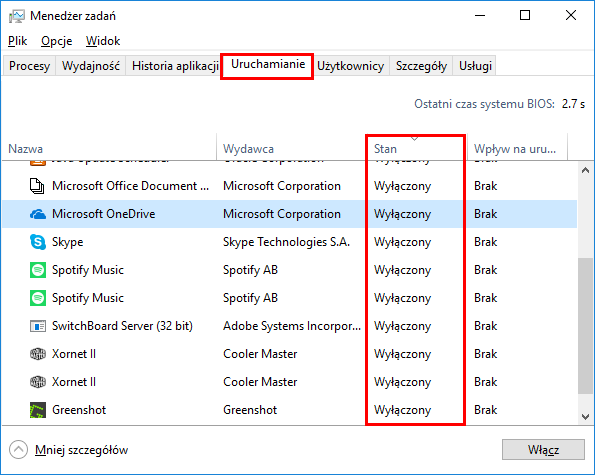Image resolution: width=595 pixels, height=475 pixels.
Task: Click the Włącz button
Action: pos(543,450)
